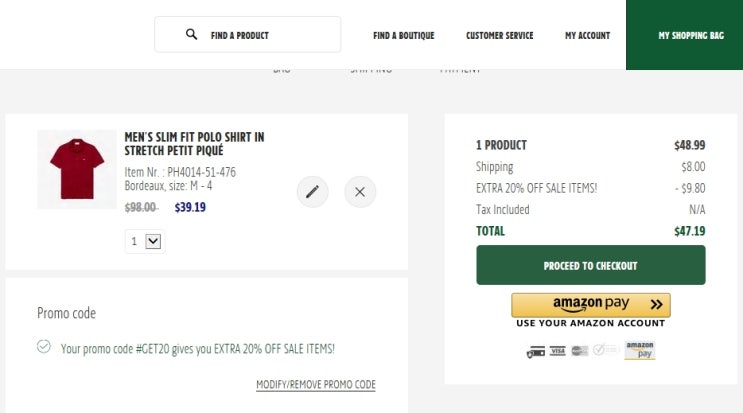The image size is (743, 413).
Task: Click the secure payment lock card icon
Action: tap(535, 351)
